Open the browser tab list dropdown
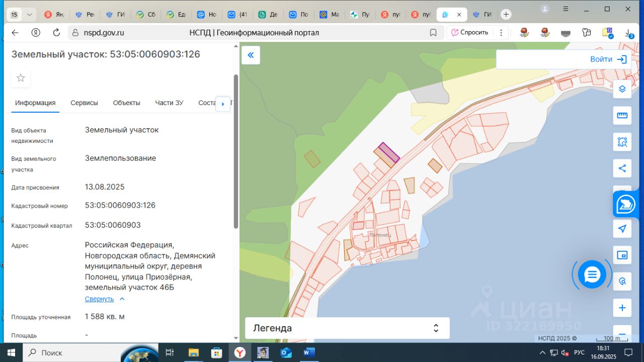 point(29,15)
